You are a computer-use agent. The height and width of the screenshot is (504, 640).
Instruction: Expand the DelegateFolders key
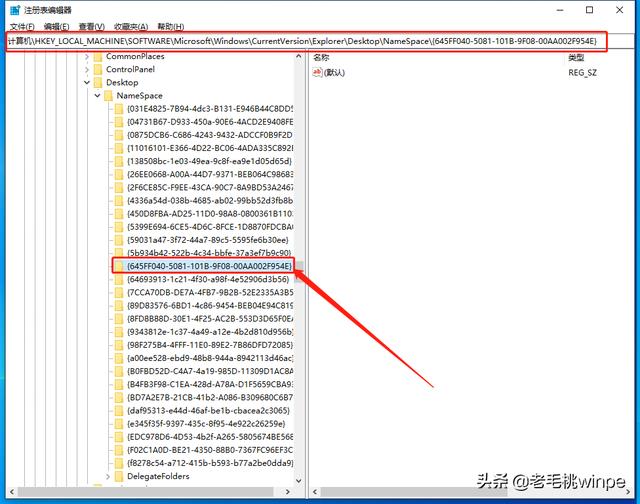(x=108, y=476)
